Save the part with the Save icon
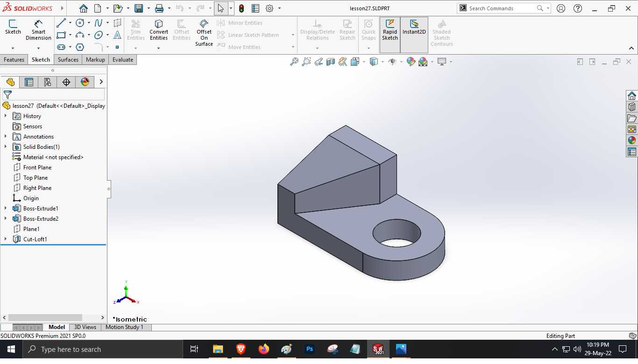This screenshot has height=364, width=638. 139,8
